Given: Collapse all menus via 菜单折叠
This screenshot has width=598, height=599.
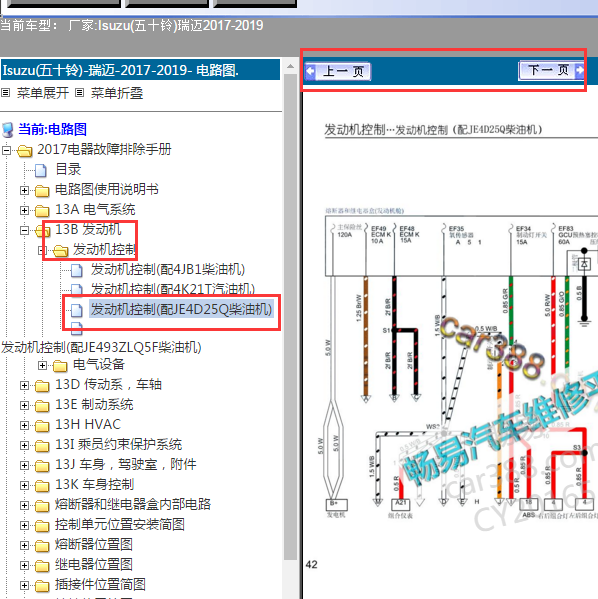Looking at the screenshot, I should [117, 93].
